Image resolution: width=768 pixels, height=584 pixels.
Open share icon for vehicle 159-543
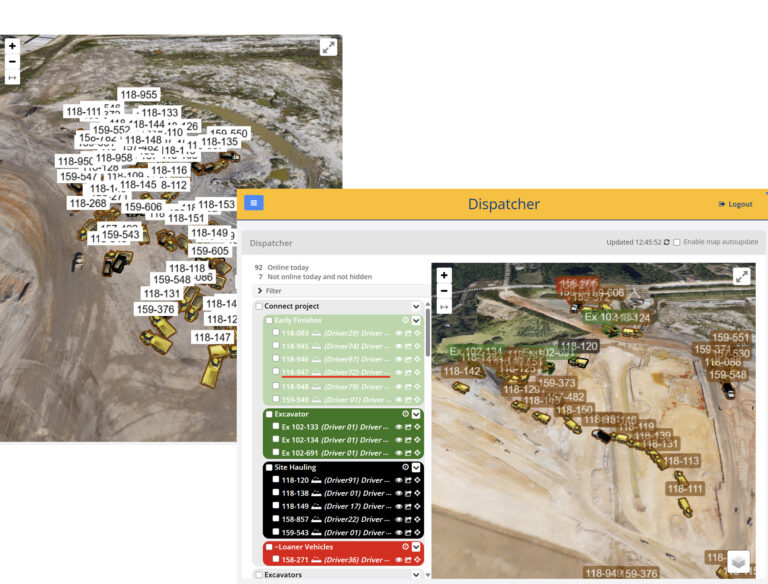click(x=408, y=533)
